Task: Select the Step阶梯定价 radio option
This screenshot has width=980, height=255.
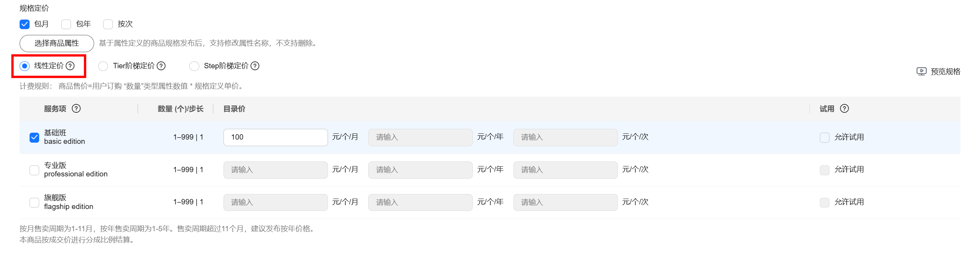Action: (x=194, y=66)
